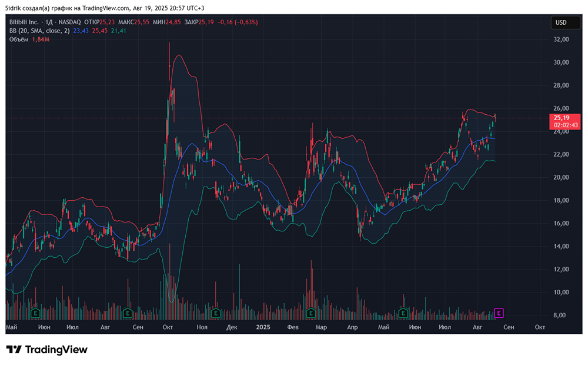Click the 20,00 price axis label
Image resolution: width=588 pixels, height=365 pixels.
(x=561, y=177)
